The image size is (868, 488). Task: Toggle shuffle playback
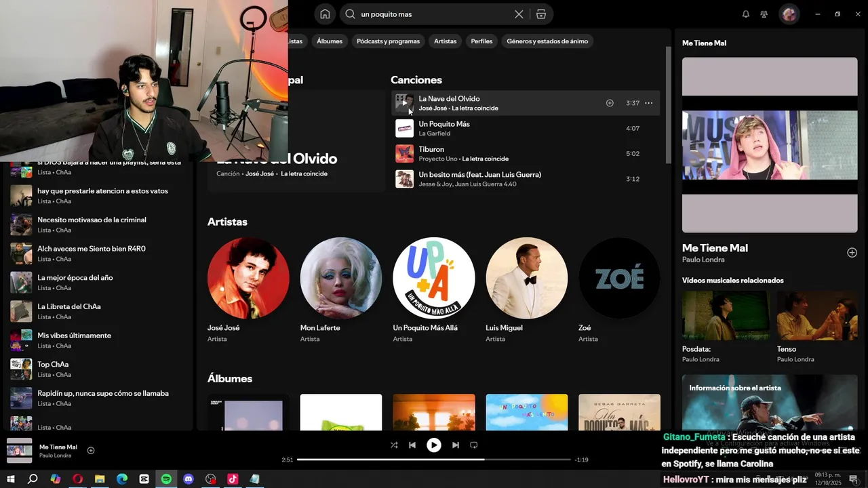click(x=394, y=445)
